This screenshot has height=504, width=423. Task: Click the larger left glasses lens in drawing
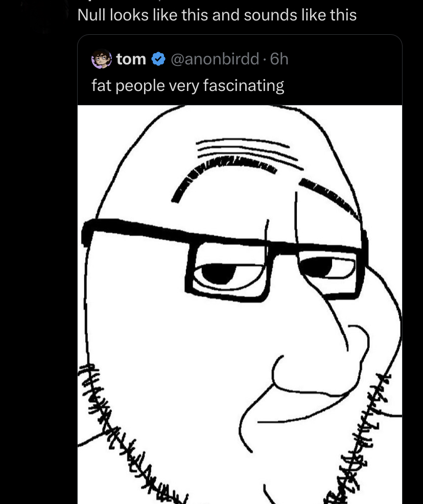(x=230, y=271)
